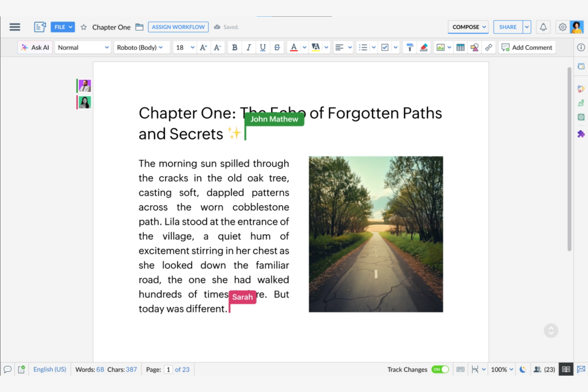Toggle Track Changes off
This screenshot has height=392, width=588.
[x=440, y=369]
